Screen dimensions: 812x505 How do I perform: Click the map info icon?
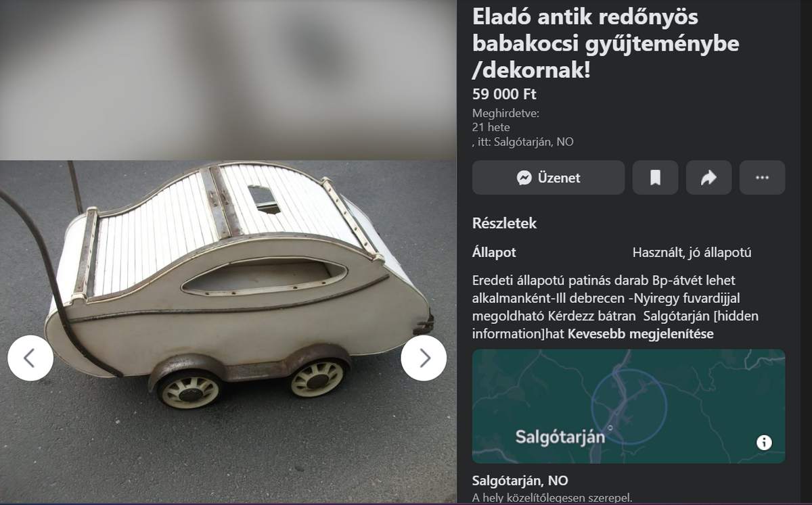point(764,442)
